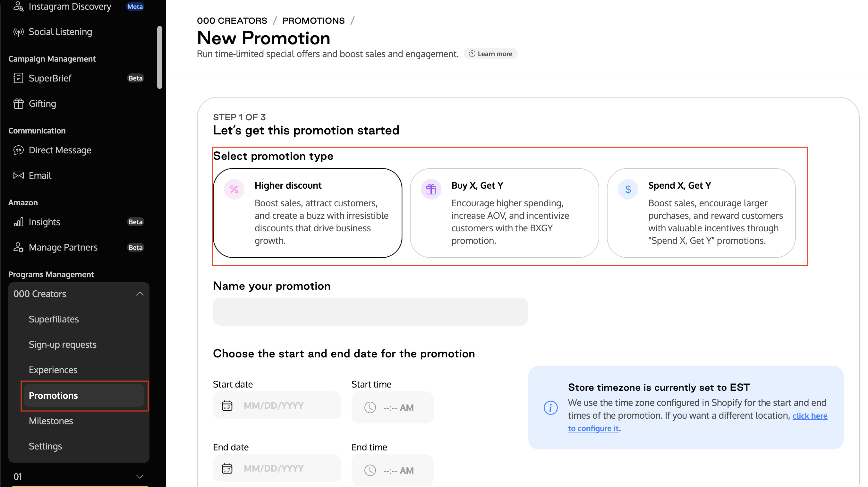The width and height of the screenshot is (868, 487).
Task: Collapse the 000 Creators program section
Action: click(x=140, y=294)
